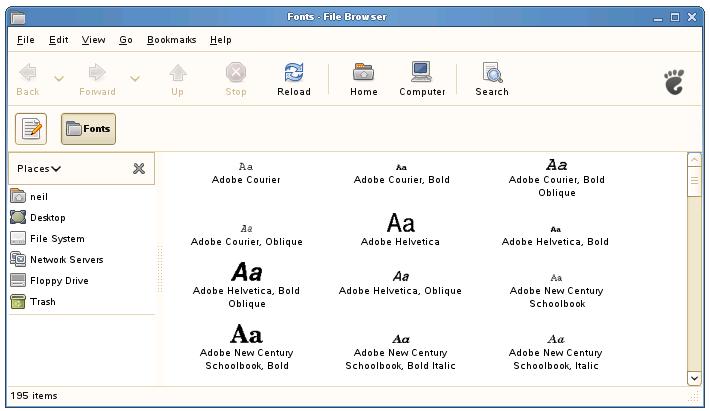The image size is (710, 411).
Task: Close the Places side pane
Action: tap(139, 169)
